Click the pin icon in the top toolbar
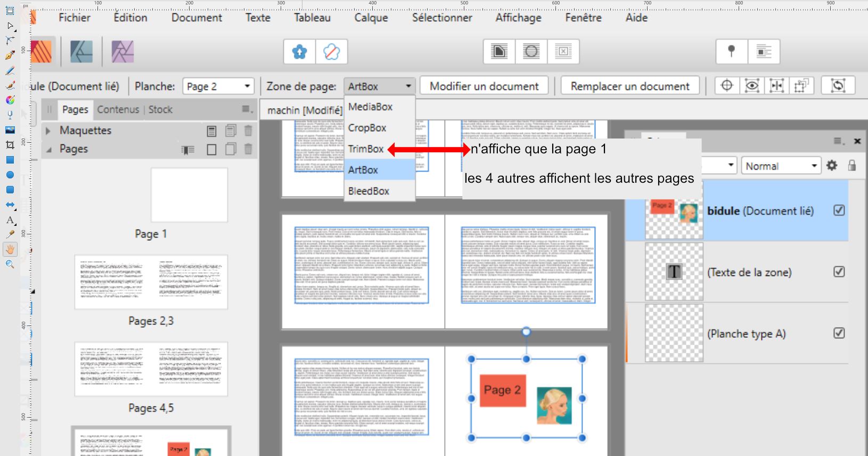 tap(731, 51)
